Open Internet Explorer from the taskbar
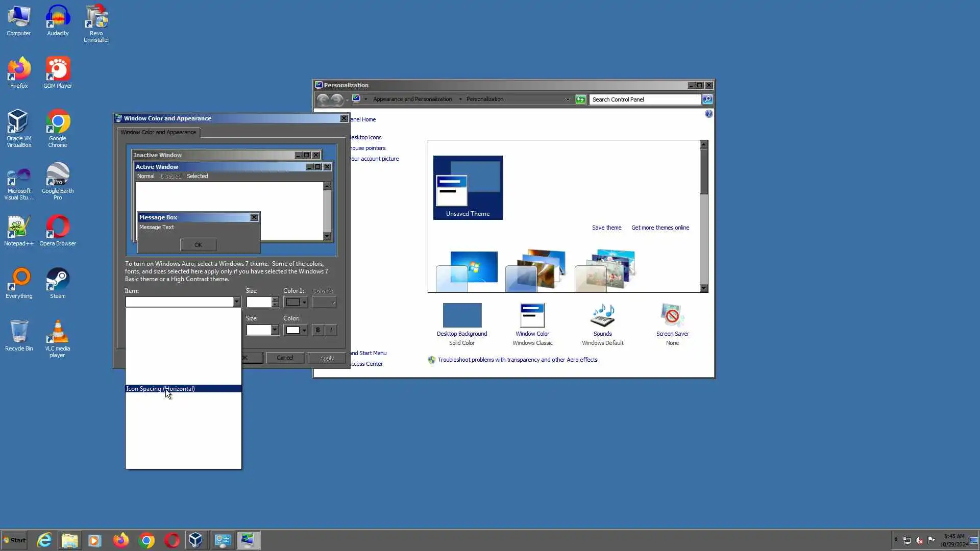This screenshot has height=551, width=980. pyautogui.click(x=44, y=540)
